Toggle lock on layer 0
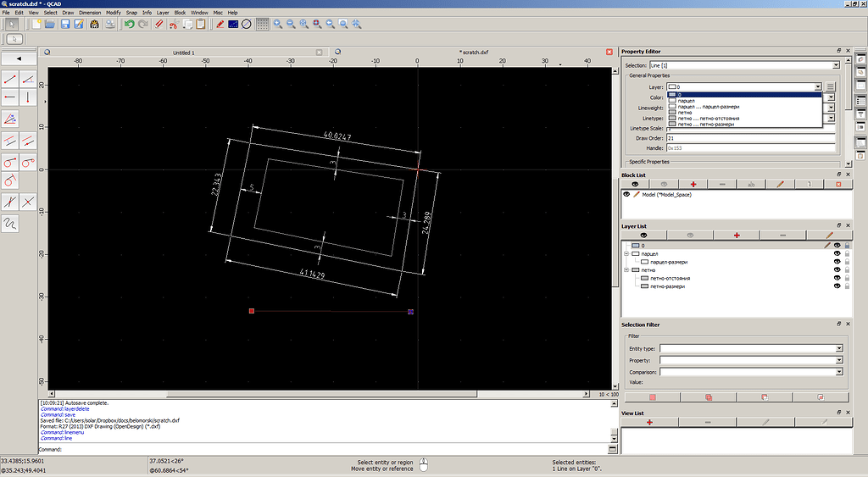The image size is (868, 477). 847,246
